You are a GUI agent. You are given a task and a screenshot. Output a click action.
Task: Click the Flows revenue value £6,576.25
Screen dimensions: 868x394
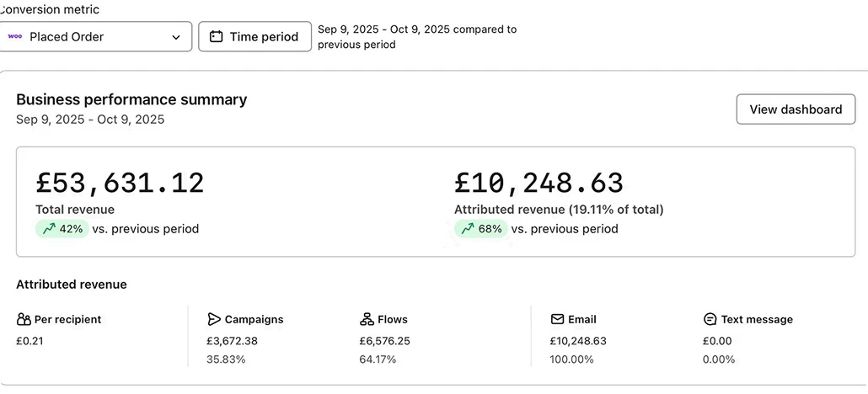click(x=384, y=341)
